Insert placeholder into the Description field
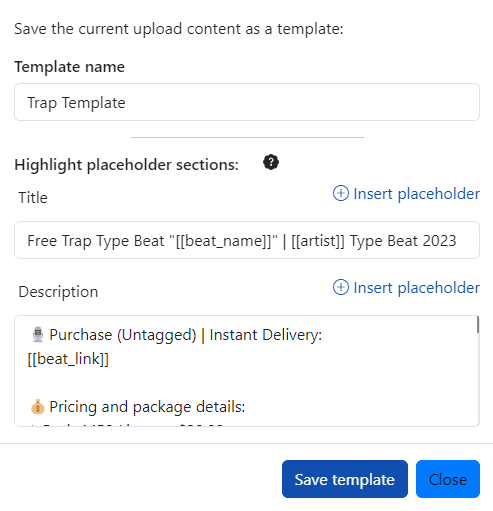Screen dimensions: 493x511 (406, 288)
